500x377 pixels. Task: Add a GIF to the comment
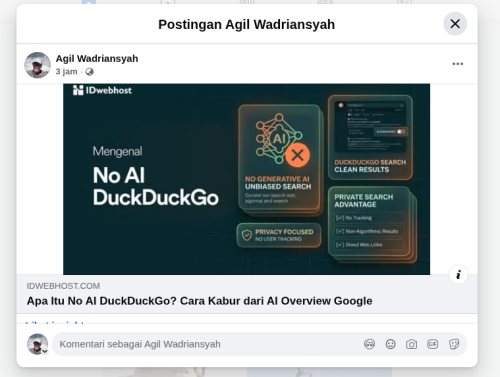click(x=432, y=344)
